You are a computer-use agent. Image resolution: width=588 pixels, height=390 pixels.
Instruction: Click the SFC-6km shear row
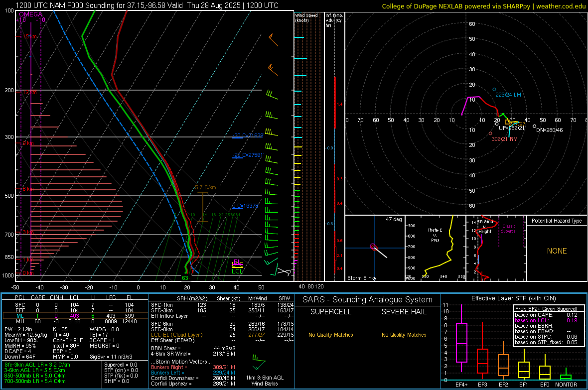pyautogui.click(x=222, y=324)
